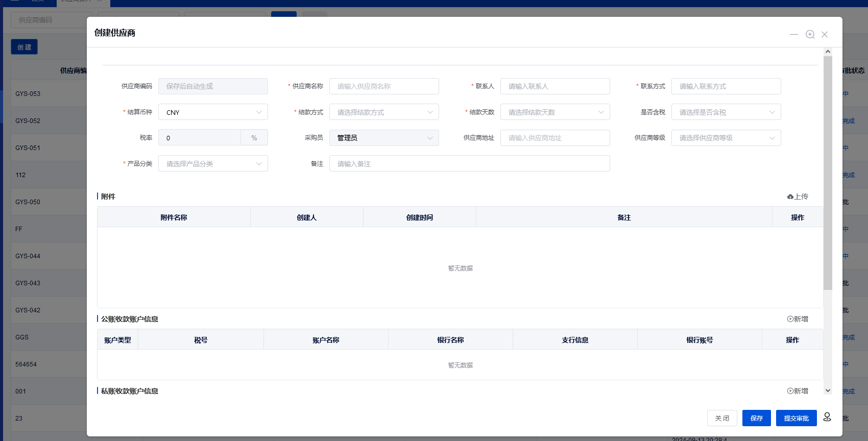Expand the 结款方式 dropdown
868x441 pixels.
point(384,112)
